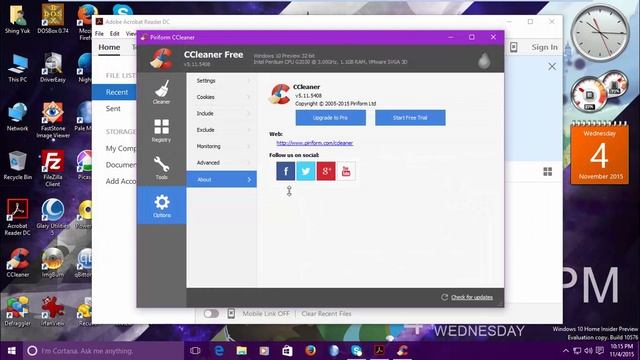
Task: Select the FastStone Image Viewer desktop icon
Action: tap(53, 120)
